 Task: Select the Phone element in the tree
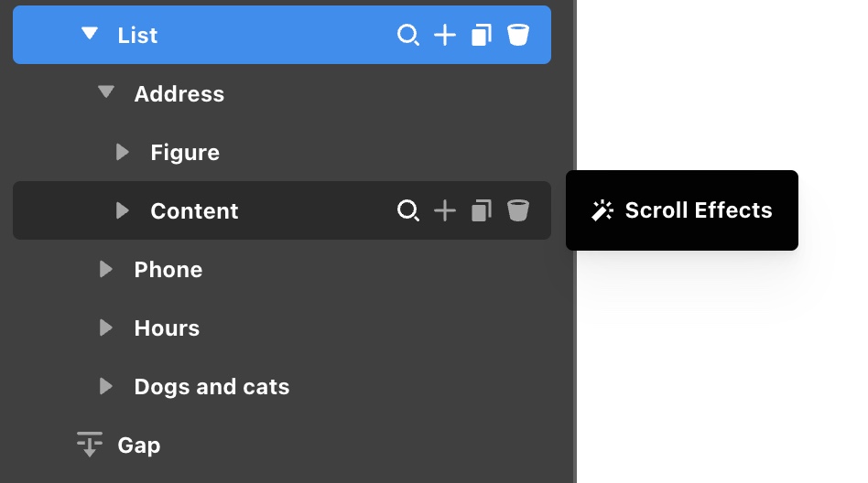click(x=168, y=270)
